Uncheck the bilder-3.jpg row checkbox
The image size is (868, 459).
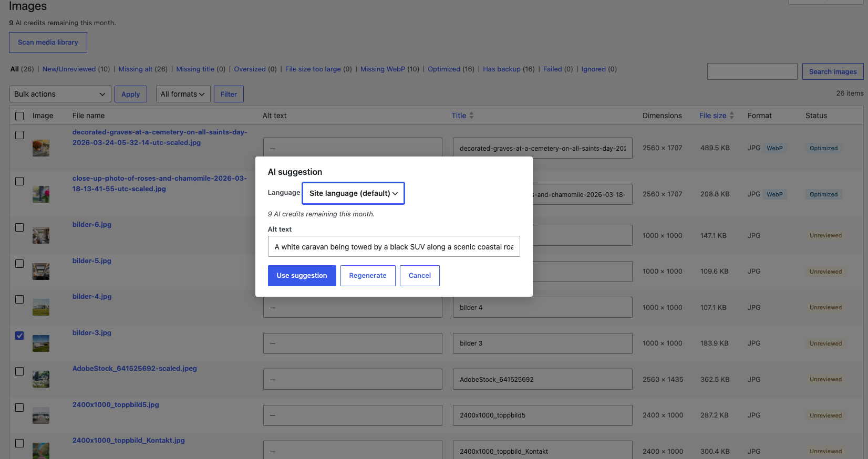click(x=19, y=336)
